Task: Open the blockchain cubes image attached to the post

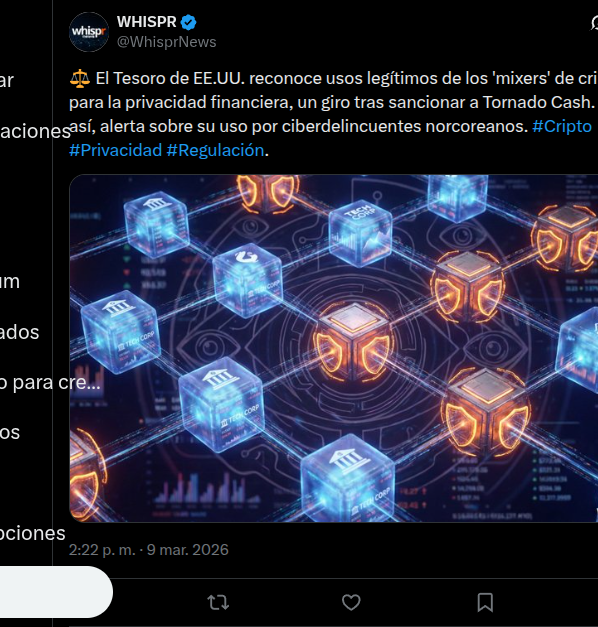Action: coord(334,348)
